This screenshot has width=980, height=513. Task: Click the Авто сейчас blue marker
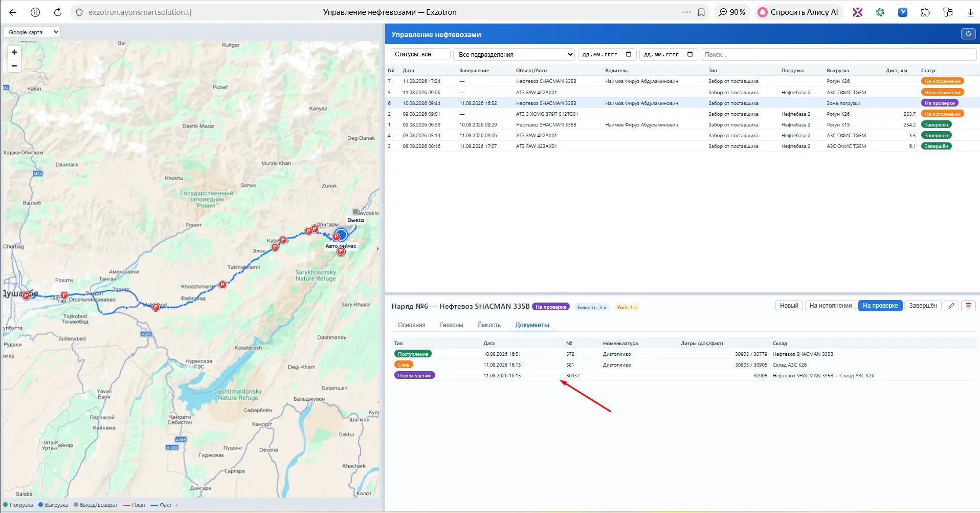(x=341, y=235)
